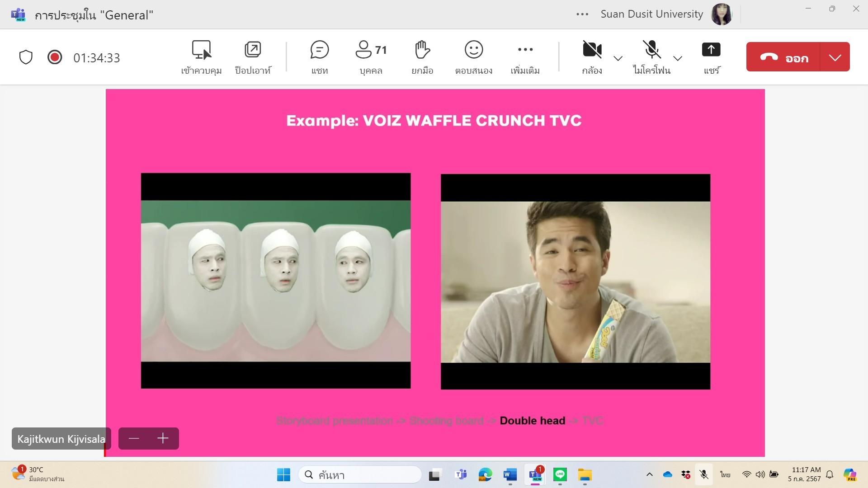This screenshot has width=868, height=488.
Task: Open the title bar three-dots settings menu
Action: point(582,14)
